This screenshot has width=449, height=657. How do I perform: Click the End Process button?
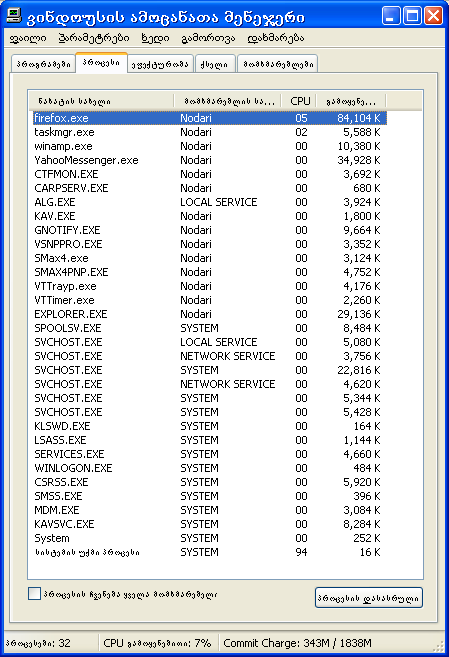pyautogui.click(x=369, y=598)
